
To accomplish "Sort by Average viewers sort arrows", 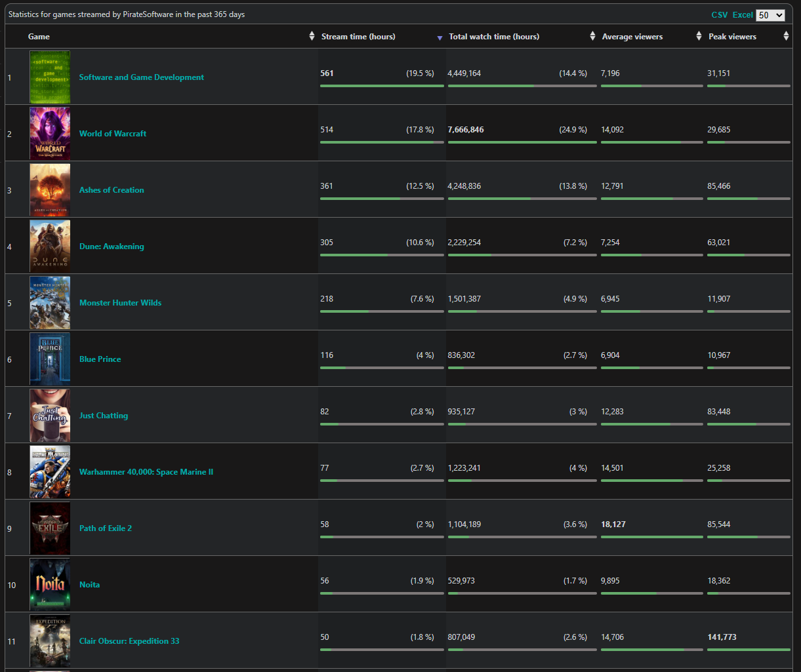I will tap(699, 37).
